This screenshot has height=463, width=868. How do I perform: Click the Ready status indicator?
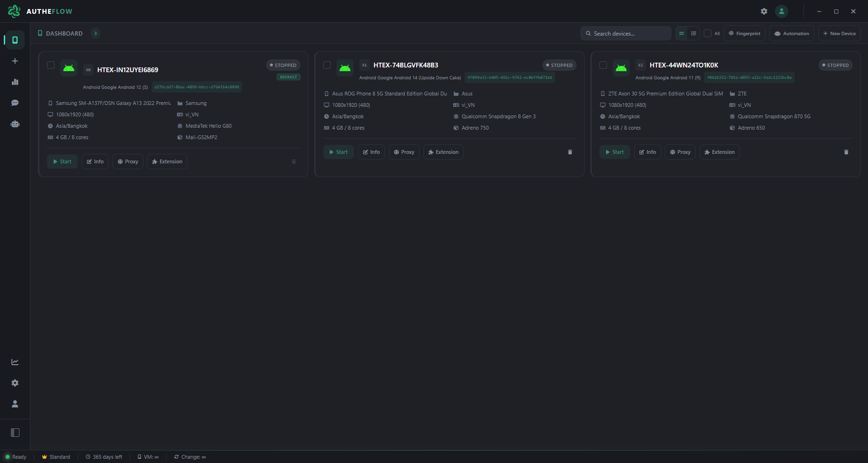click(x=16, y=457)
